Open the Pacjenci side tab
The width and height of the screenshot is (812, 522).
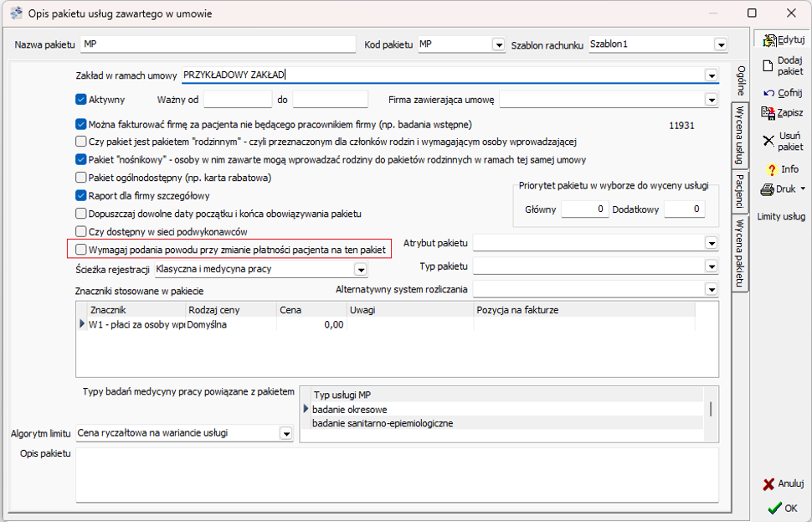point(739,191)
